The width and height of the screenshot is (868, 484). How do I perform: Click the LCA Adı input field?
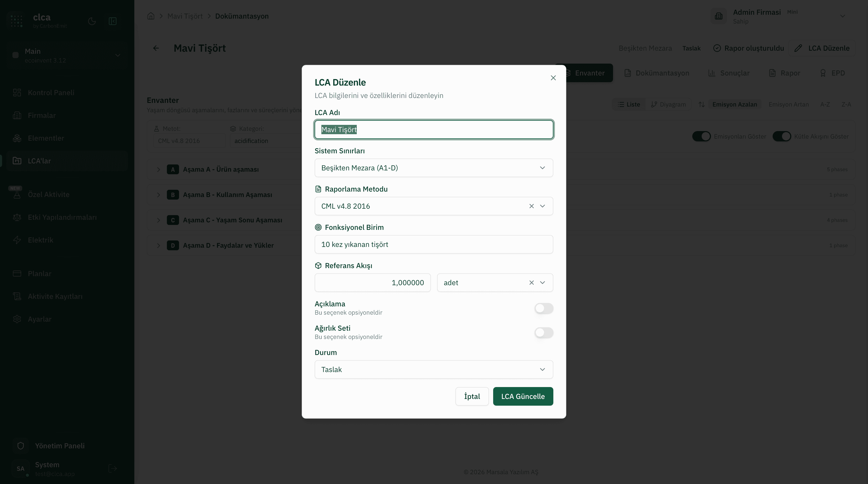coord(434,130)
